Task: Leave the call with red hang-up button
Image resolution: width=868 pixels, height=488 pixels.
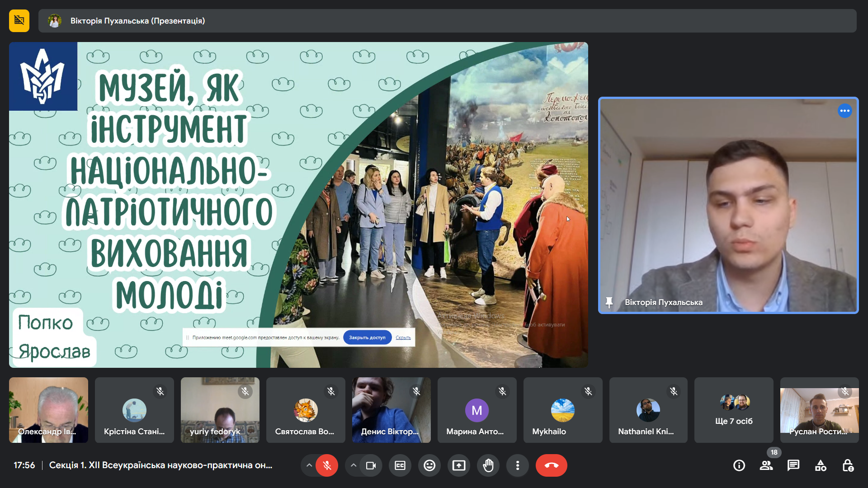Action: (x=551, y=465)
